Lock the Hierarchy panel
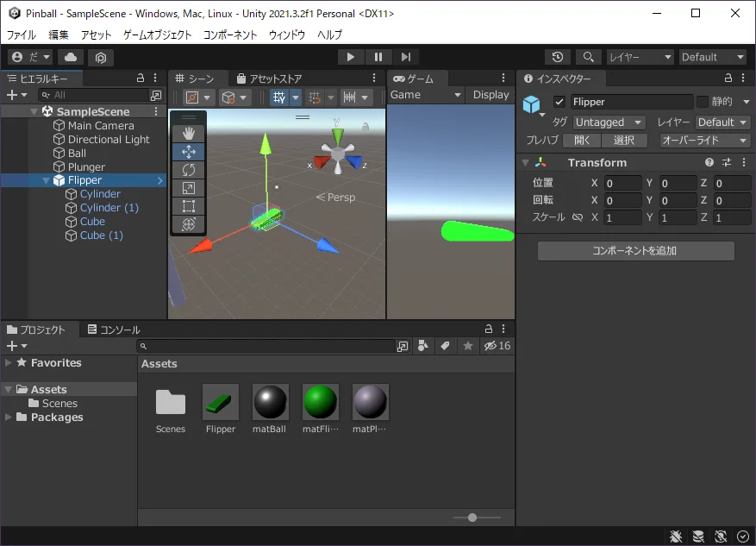756x546 pixels. coord(141,78)
